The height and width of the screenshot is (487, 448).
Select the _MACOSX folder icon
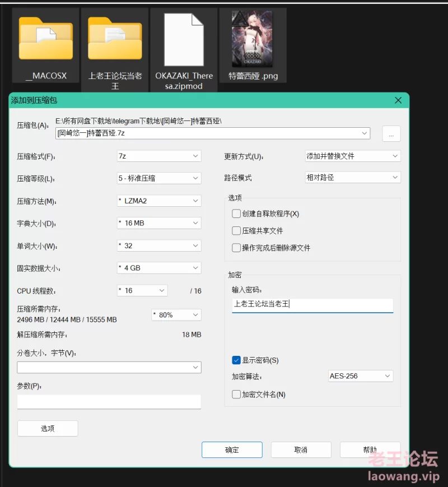coord(45,39)
